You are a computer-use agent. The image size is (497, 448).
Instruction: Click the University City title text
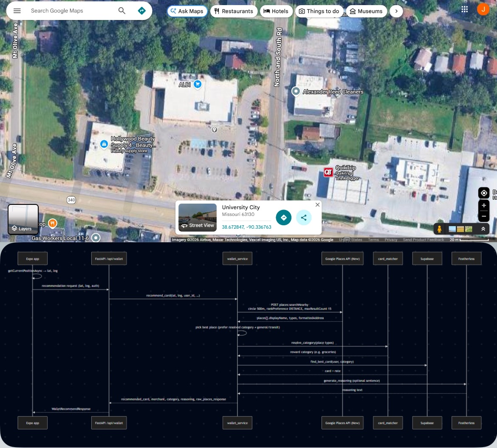pyautogui.click(x=241, y=207)
